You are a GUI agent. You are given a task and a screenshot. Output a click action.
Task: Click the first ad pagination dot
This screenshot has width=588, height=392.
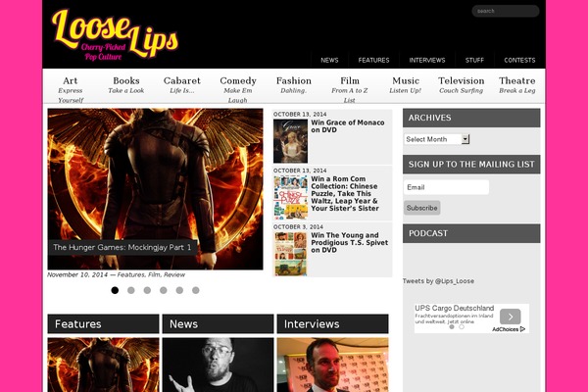pyautogui.click(x=452, y=326)
